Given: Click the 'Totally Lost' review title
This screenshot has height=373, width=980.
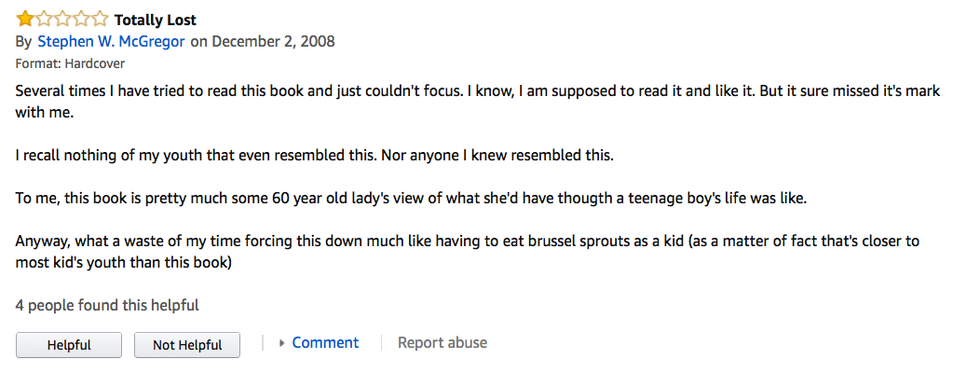Looking at the screenshot, I should (155, 20).
